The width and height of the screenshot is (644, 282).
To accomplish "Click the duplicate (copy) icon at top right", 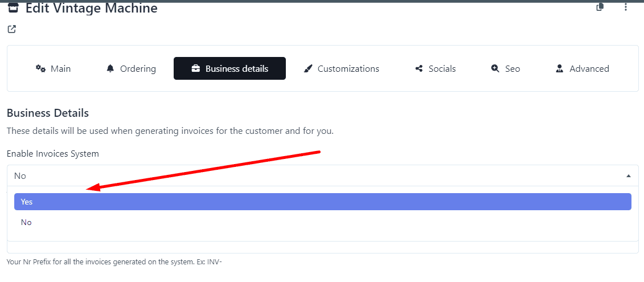I will click(x=600, y=7).
